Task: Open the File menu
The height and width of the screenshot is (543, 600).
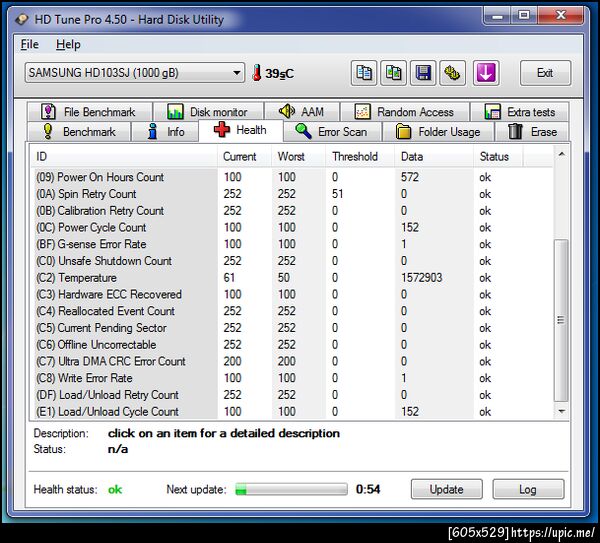Action: tap(29, 44)
